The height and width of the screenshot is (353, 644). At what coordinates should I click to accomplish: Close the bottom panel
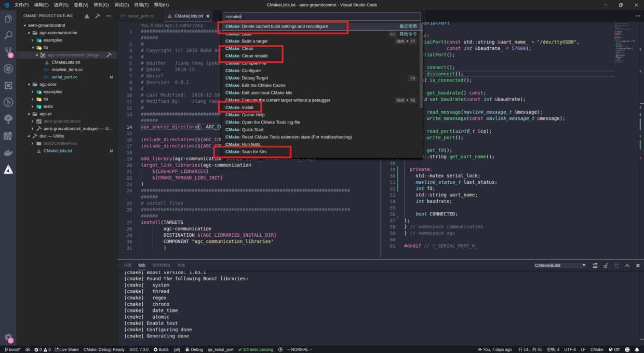(638, 265)
